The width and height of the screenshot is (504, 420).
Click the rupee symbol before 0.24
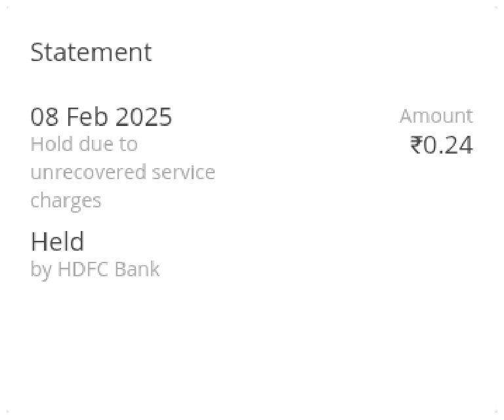click(x=416, y=145)
